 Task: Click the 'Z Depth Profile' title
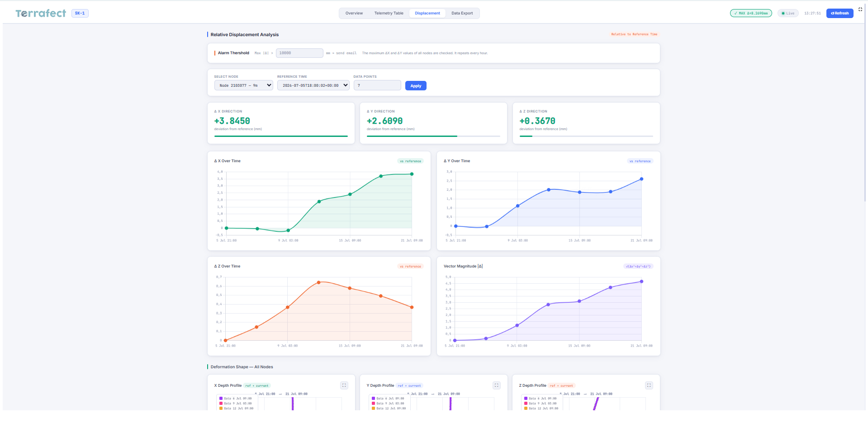coord(533,385)
